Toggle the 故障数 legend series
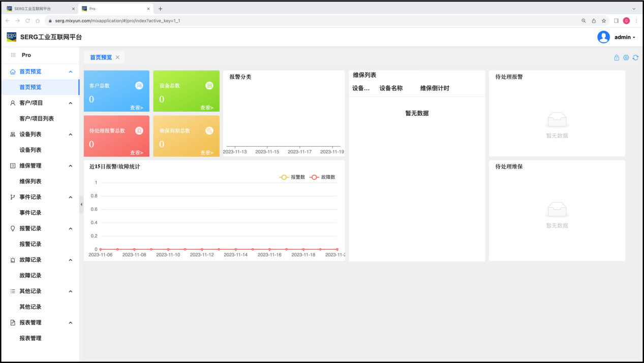This screenshot has width=644, height=363. (322, 177)
